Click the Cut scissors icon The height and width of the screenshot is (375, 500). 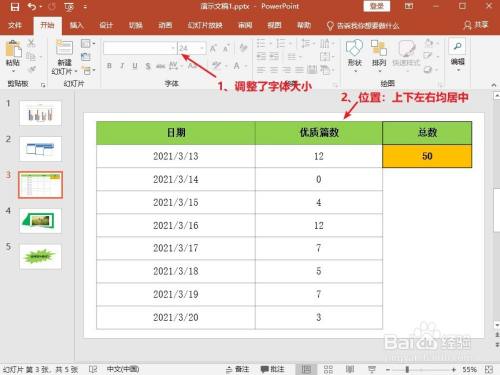click(31, 43)
